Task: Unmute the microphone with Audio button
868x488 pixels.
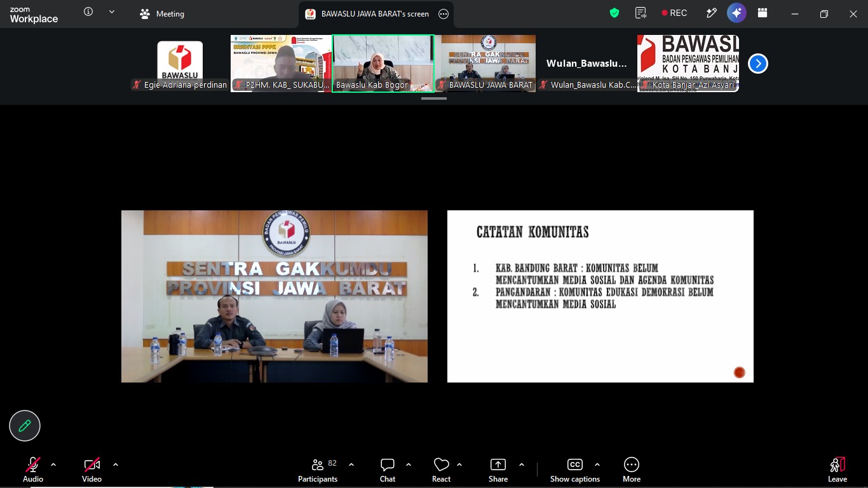Action: [x=33, y=470]
